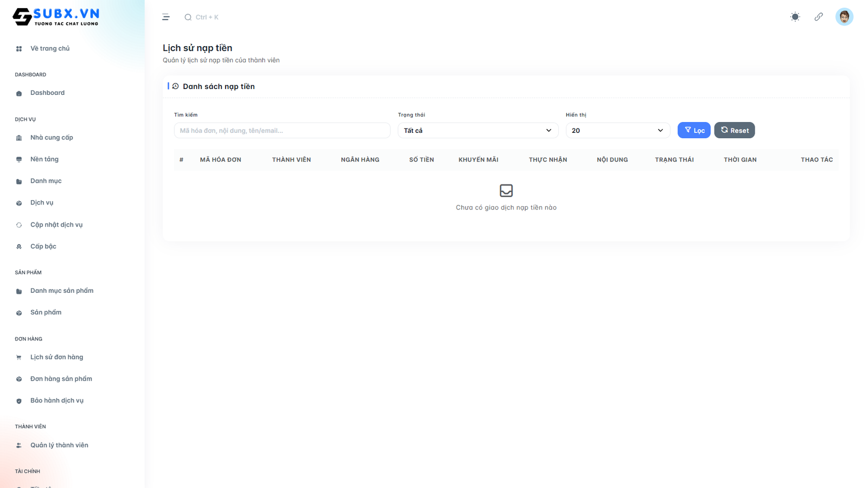Image resolution: width=868 pixels, height=488 pixels.
Task: Expand the Tất cả status selector
Action: click(x=477, y=130)
